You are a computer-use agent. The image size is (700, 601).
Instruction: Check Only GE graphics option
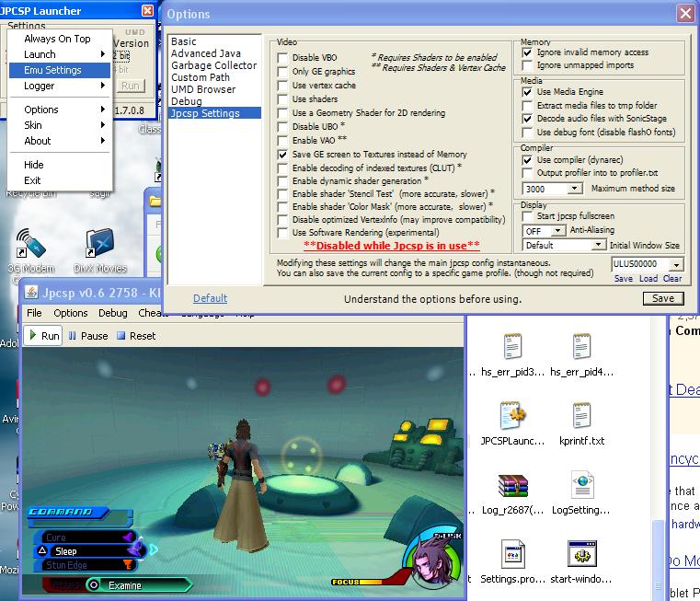pos(282,72)
